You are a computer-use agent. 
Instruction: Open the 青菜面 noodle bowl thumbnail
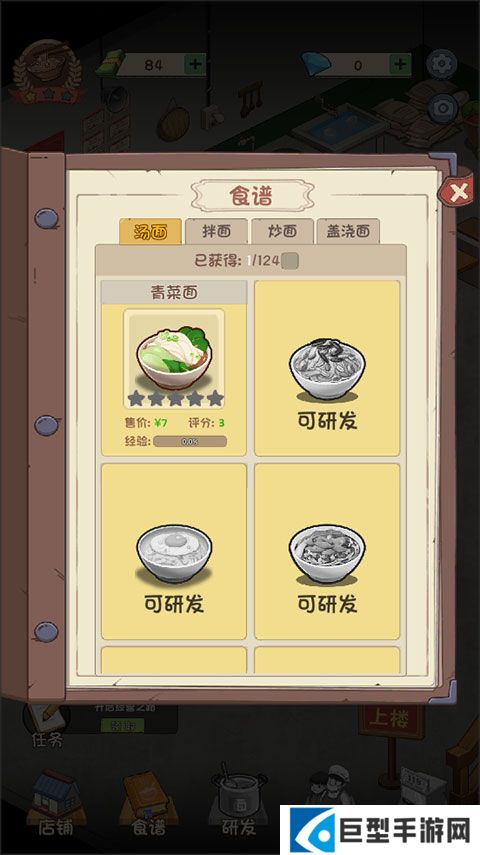(174, 358)
